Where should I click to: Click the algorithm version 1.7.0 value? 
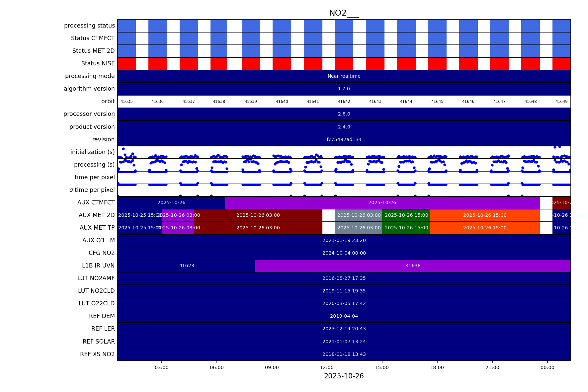344,89
